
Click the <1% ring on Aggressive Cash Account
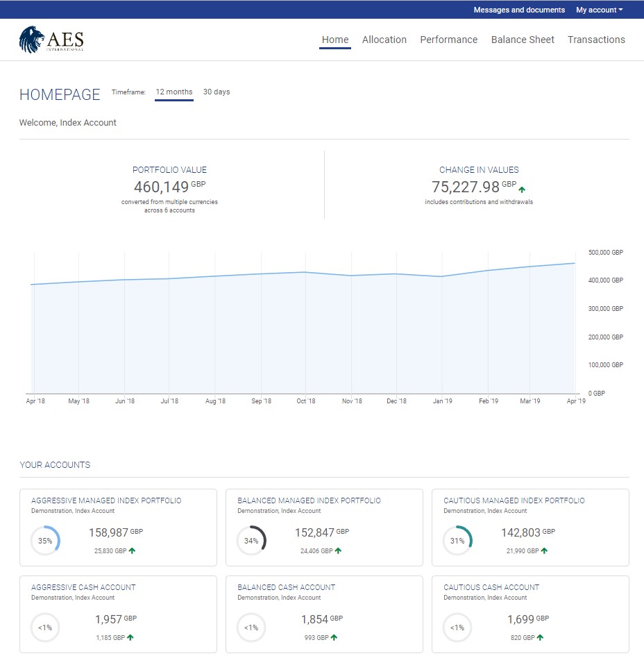tap(45, 627)
